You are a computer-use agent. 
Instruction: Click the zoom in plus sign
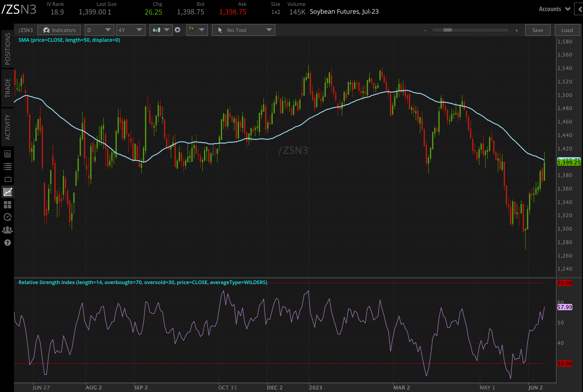point(516,31)
